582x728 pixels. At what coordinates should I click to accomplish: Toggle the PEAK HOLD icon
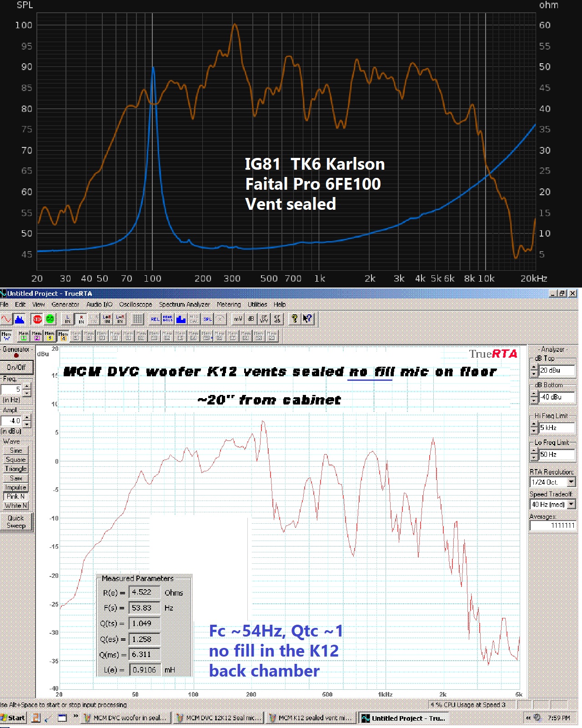(168, 319)
